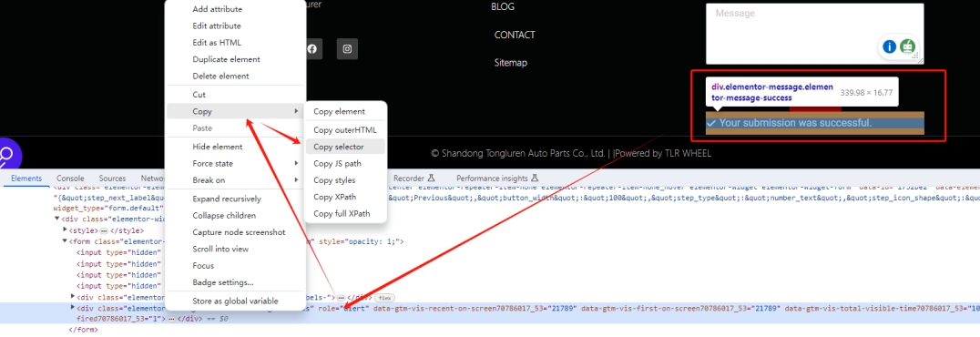980x337 pixels.
Task: Click the widget_type="form.default" text line
Action: pyautogui.click(x=108, y=209)
